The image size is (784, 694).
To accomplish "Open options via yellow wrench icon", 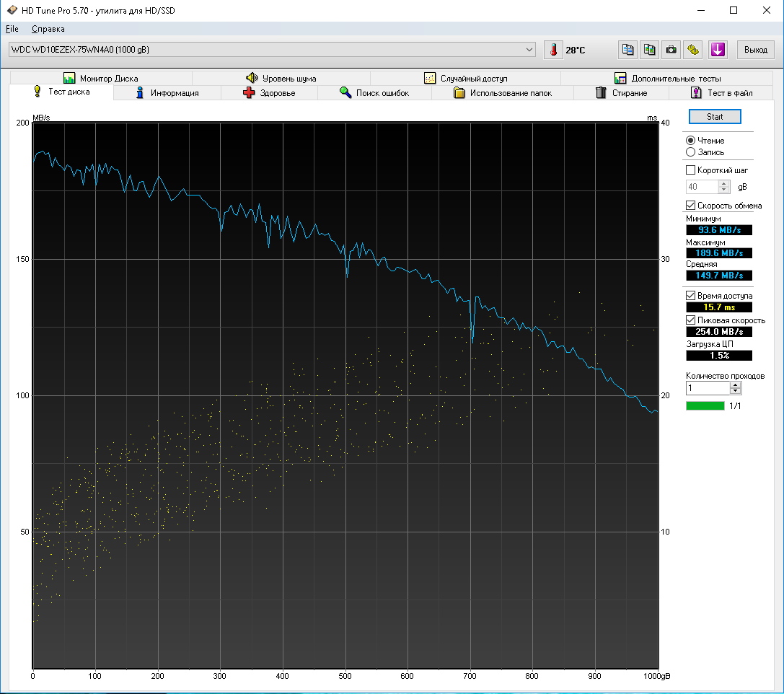I will pyautogui.click(x=693, y=50).
